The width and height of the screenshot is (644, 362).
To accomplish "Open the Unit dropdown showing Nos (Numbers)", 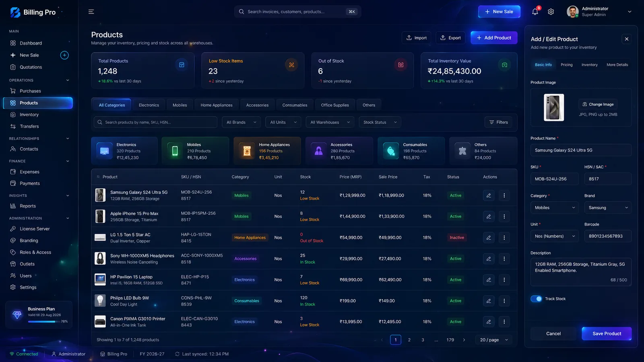I will tap(555, 236).
